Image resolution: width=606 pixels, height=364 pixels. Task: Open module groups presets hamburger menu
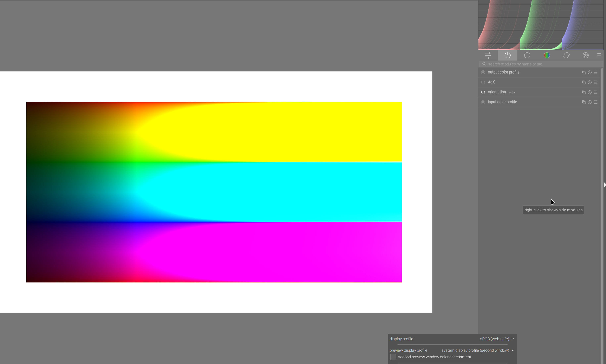(599, 55)
